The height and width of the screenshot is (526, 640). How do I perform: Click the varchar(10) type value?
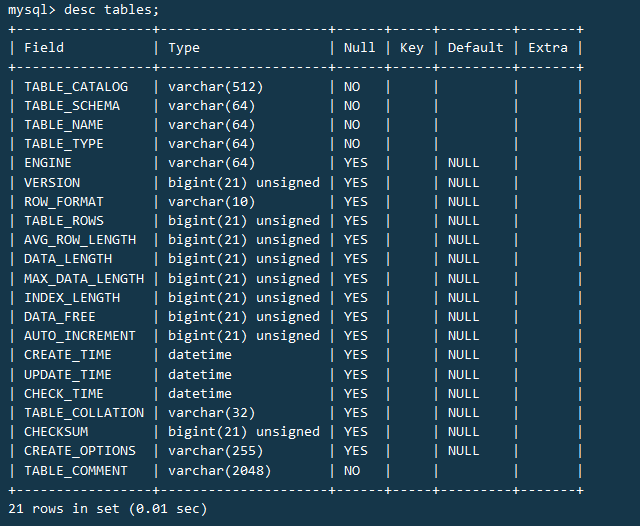[211, 202]
